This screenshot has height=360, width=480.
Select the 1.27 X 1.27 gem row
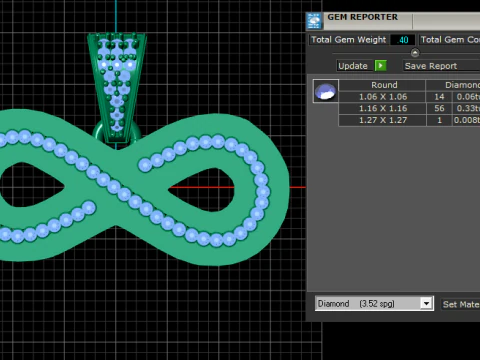(409, 120)
